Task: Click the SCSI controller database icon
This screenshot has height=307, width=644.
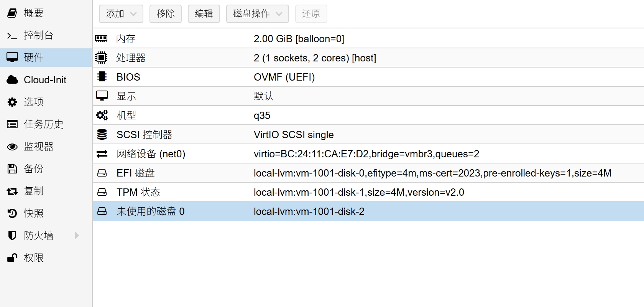Action: 102,134
